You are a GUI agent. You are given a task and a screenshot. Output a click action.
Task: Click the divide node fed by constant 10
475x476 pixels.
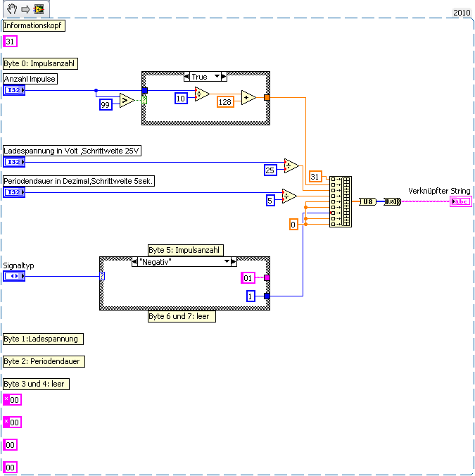click(x=202, y=94)
